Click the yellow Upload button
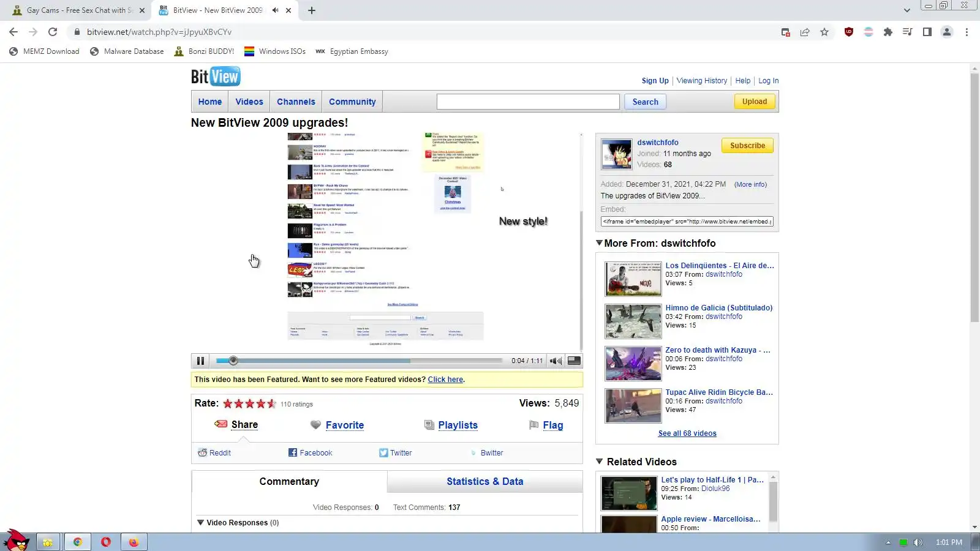 click(755, 102)
